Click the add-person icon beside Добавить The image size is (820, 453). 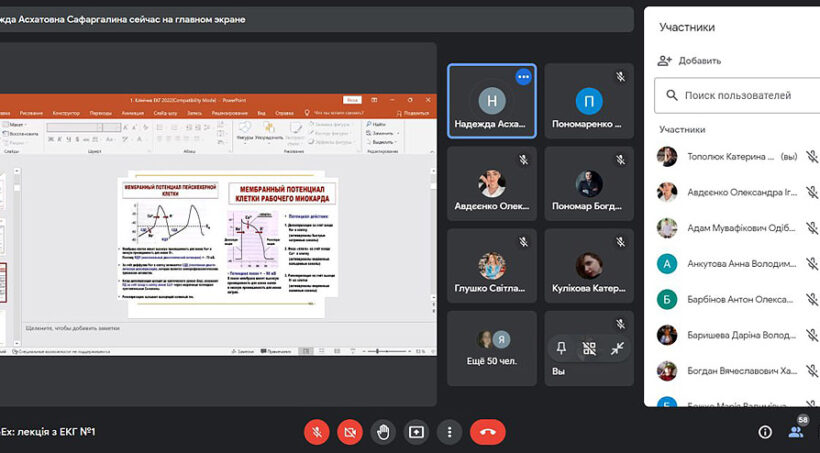pos(665,61)
